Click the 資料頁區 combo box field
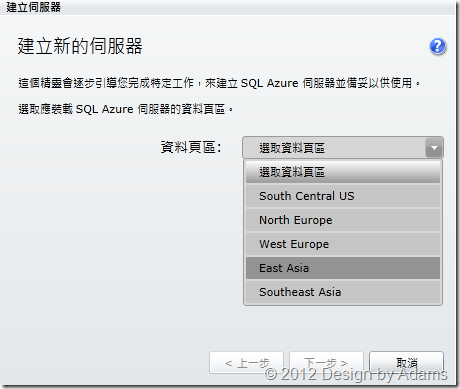Screen dimensions: 460x389 [343, 147]
